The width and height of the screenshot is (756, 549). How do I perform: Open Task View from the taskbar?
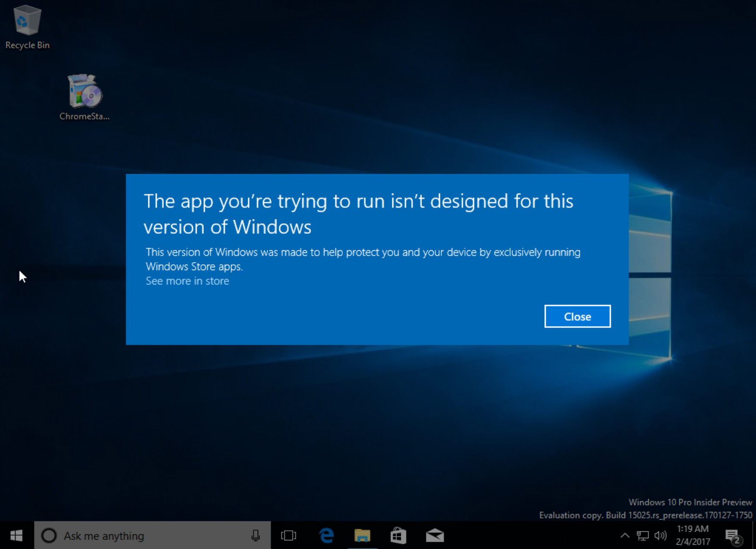coord(289,536)
